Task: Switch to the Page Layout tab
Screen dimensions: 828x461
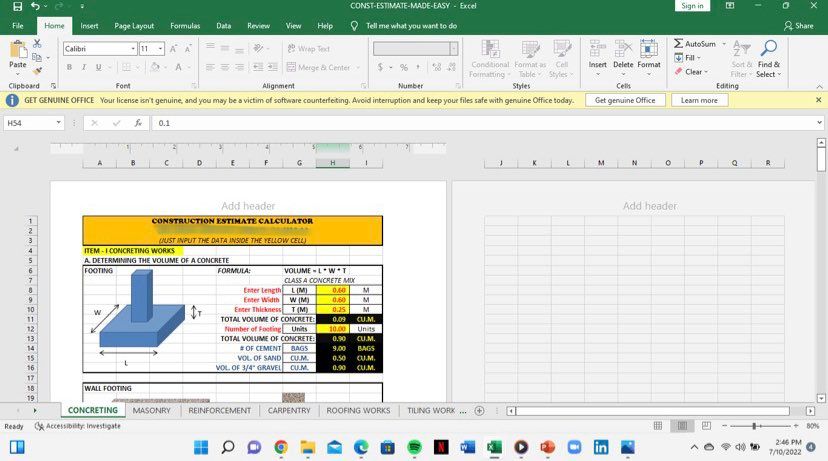Action: (134, 25)
